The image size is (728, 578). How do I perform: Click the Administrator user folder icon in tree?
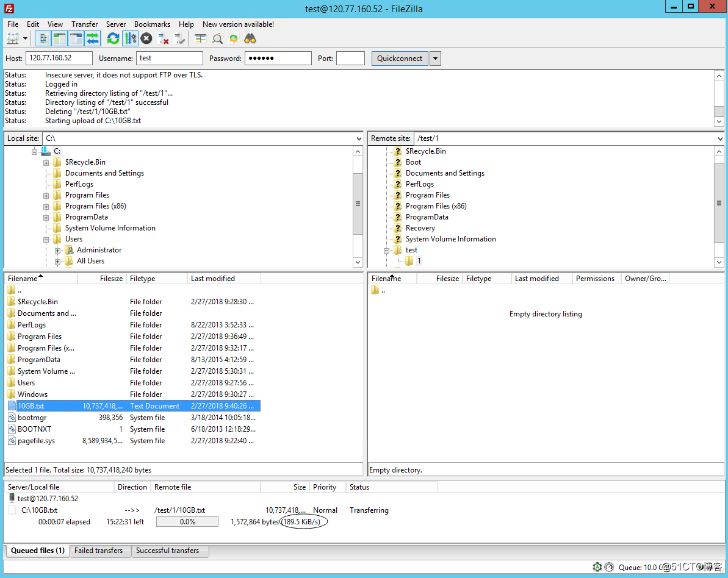pos(69,250)
